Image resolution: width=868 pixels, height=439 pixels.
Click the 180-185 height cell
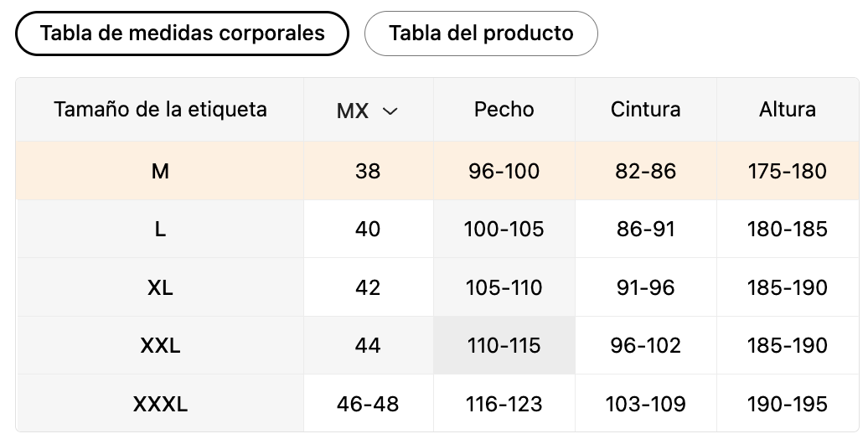click(x=788, y=229)
